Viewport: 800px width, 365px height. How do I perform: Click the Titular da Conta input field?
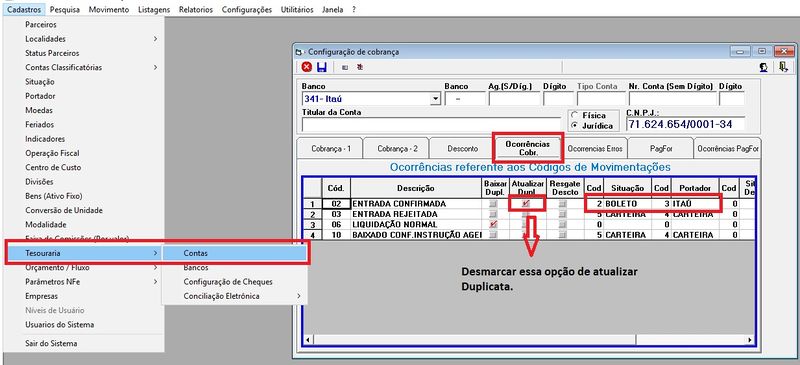(431, 125)
